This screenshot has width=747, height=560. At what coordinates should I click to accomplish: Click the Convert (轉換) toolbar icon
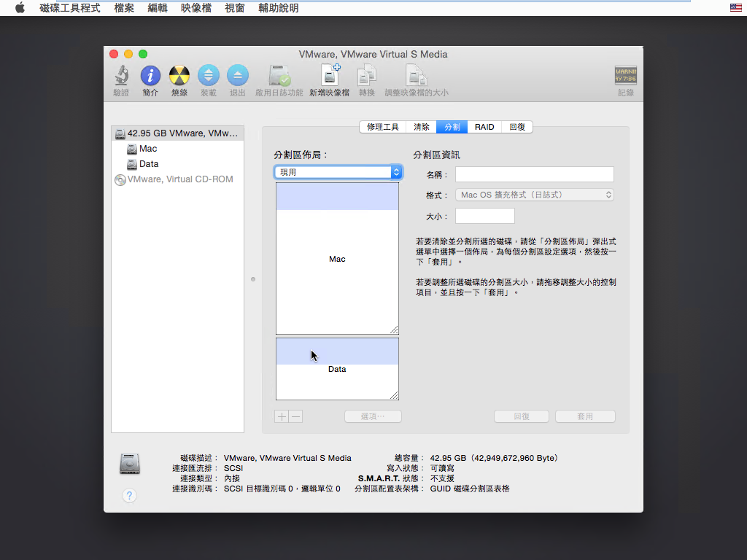[367, 76]
